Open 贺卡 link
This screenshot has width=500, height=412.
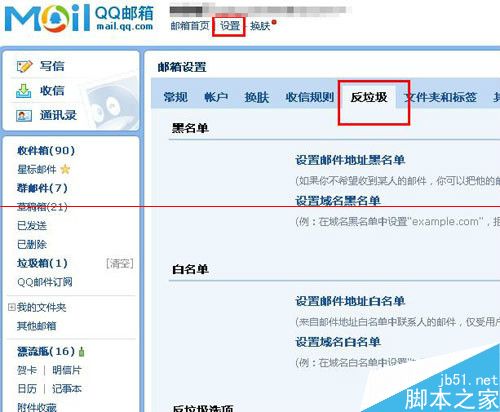[x=27, y=370]
